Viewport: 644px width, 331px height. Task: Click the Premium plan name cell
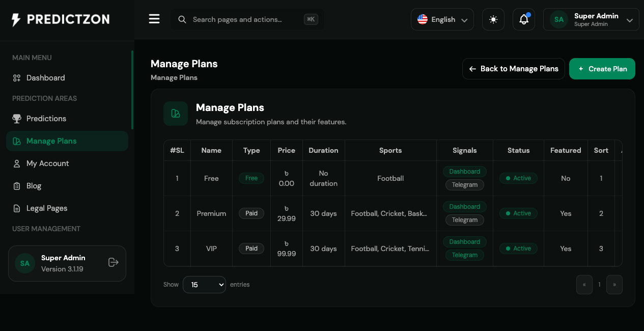[211, 213]
